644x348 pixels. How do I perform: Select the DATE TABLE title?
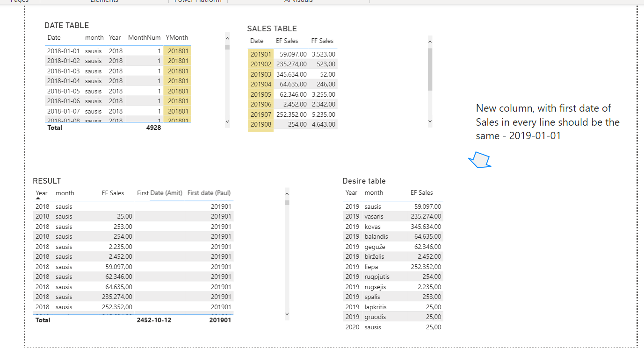click(x=66, y=25)
